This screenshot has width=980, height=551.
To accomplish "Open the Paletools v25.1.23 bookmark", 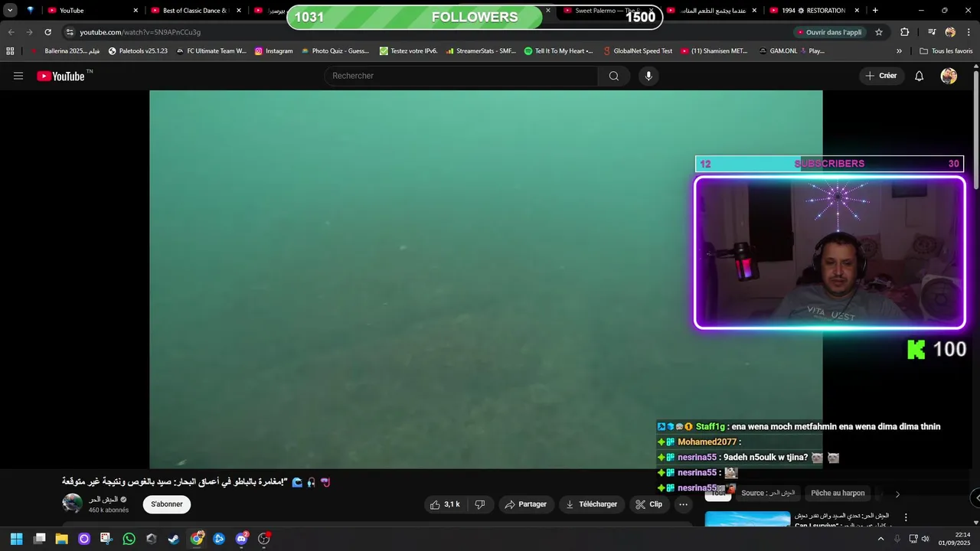I will [x=138, y=51].
